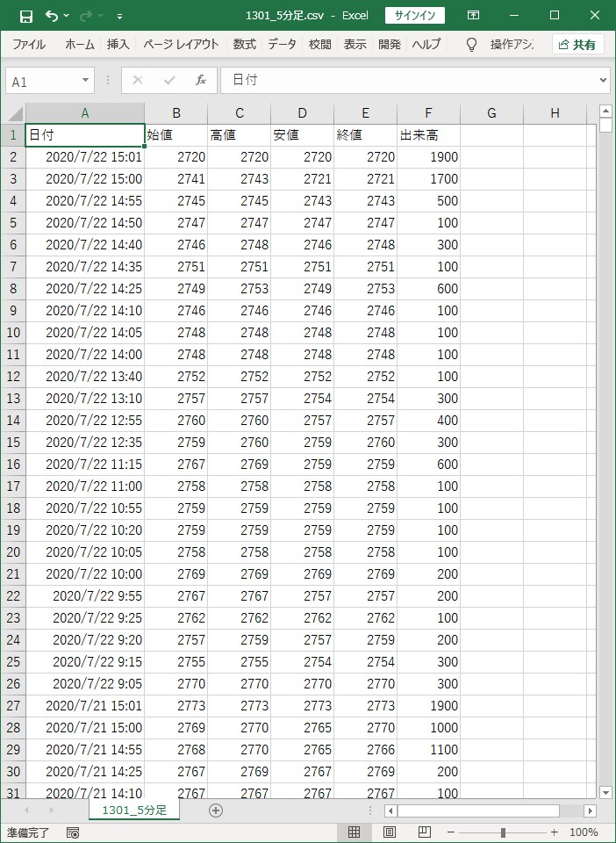Switch to Page Break Preview icon
Image resolution: width=616 pixels, height=843 pixels.
[425, 832]
